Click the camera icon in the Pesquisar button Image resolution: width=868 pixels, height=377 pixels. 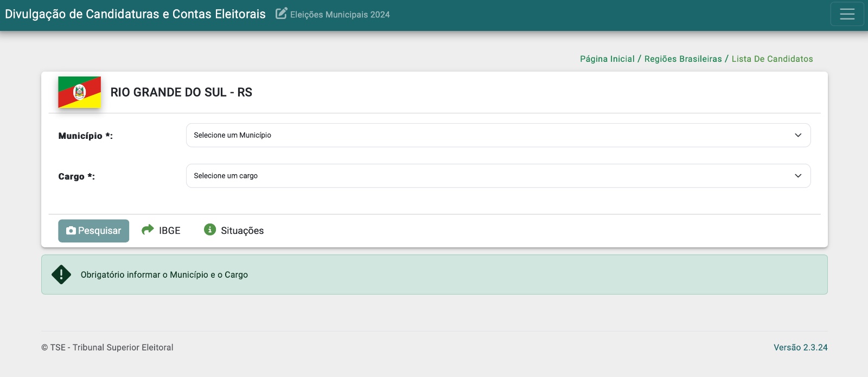(x=71, y=231)
